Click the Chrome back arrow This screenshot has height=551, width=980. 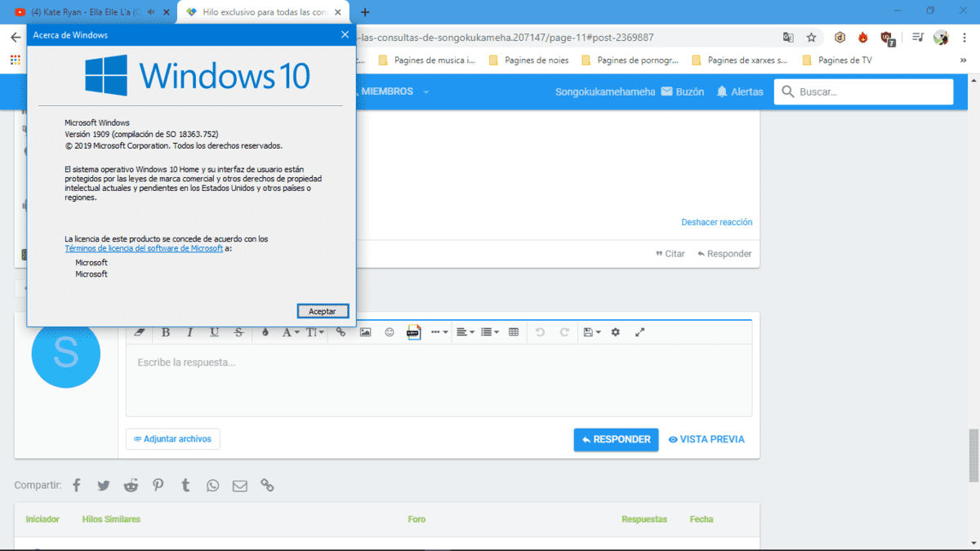[16, 38]
